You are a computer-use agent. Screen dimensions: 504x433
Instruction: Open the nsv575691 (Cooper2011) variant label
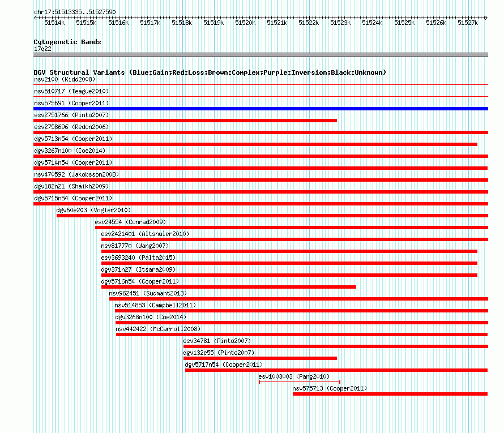(x=71, y=103)
